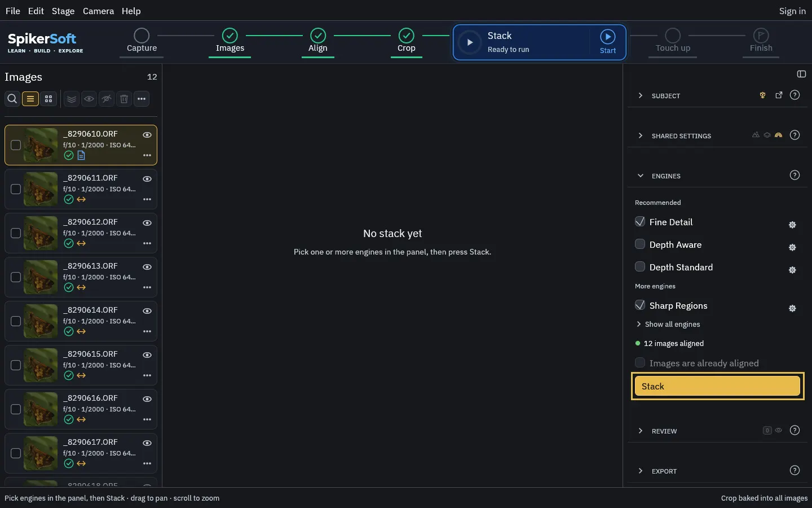Open the File menu

(12, 11)
